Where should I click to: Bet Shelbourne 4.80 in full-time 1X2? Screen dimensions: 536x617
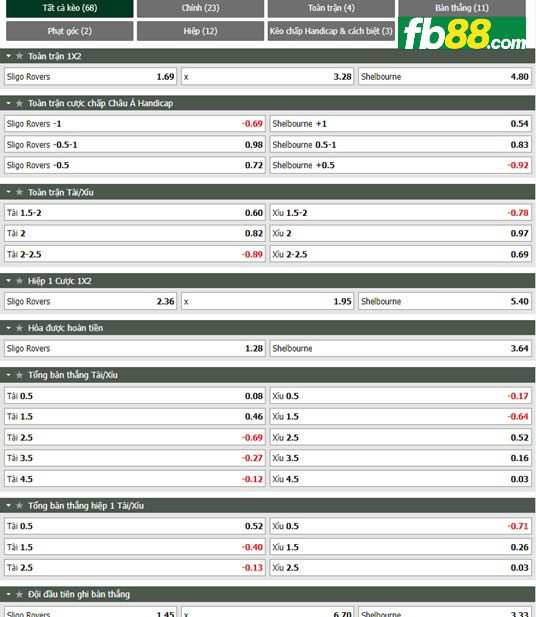point(445,77)
